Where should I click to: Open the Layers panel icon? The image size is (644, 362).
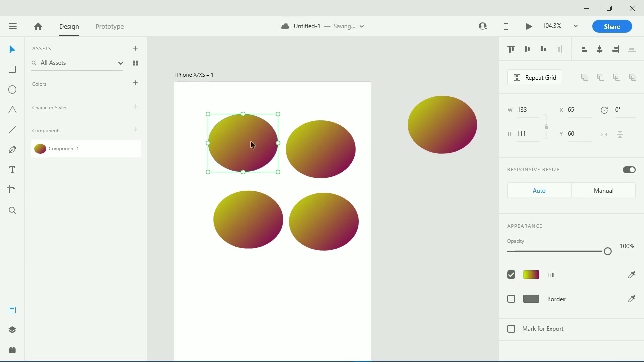(12, 330)
